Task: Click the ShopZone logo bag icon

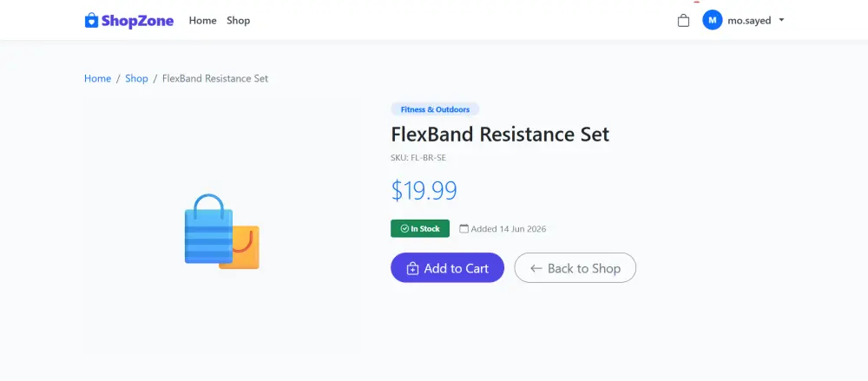Action: point(91,21)
